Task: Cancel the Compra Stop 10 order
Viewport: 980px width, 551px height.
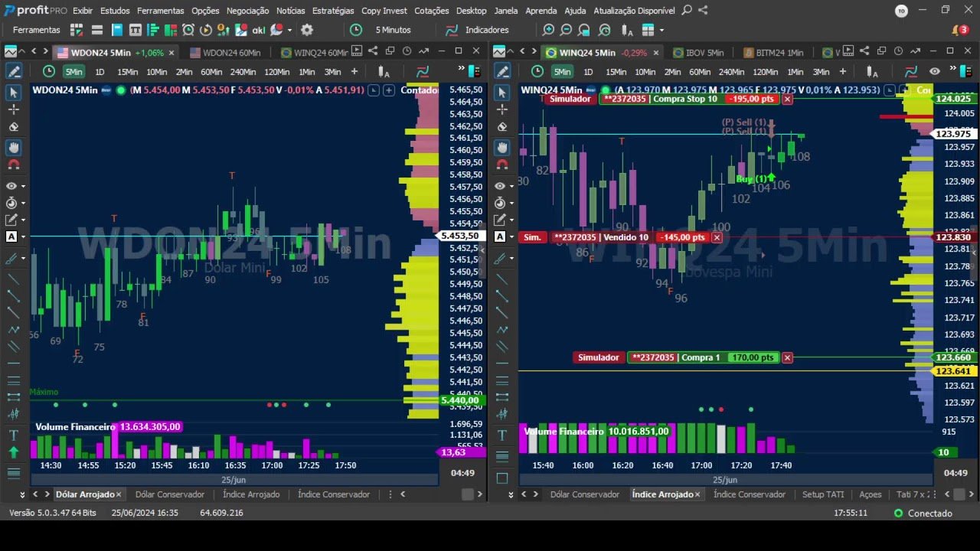Action: coord(787,99)
